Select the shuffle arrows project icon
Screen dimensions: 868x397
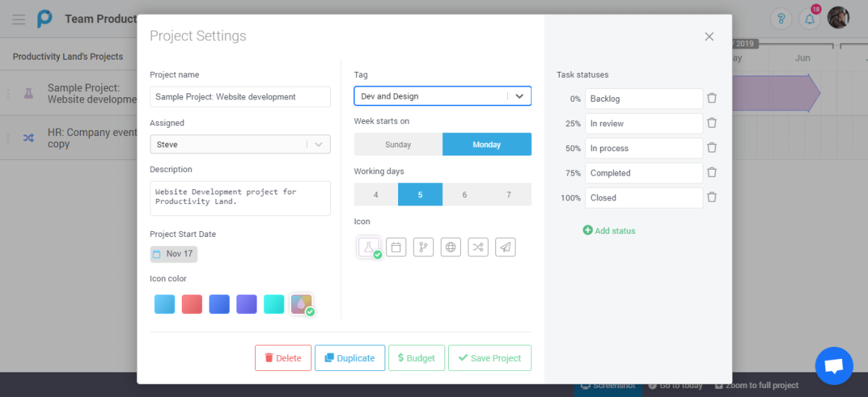[478, 247]
